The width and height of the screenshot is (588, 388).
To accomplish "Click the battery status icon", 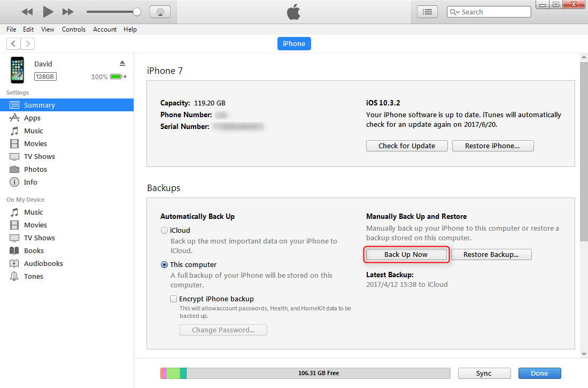I will (x=118, y=77).
